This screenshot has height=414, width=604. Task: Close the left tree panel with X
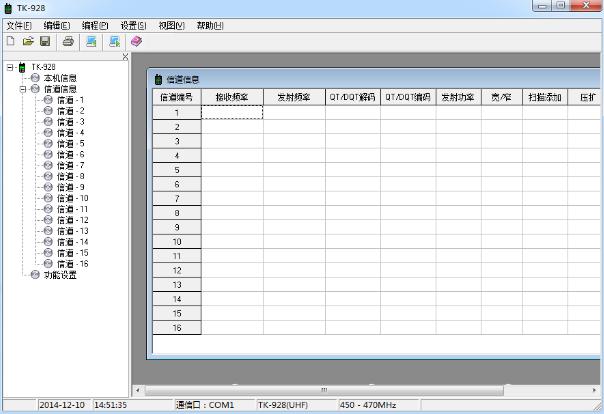pos(125,56)
